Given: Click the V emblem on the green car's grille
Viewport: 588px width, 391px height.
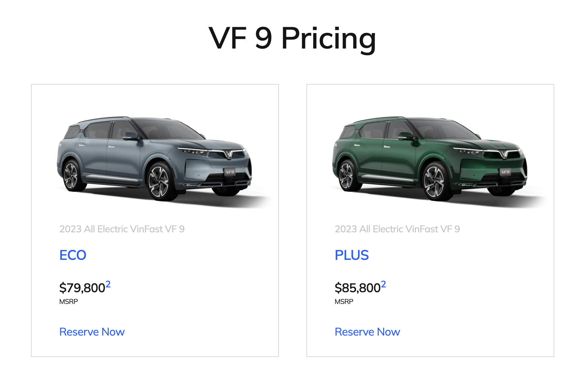Looking at the screenshot, I should [504, 154].
